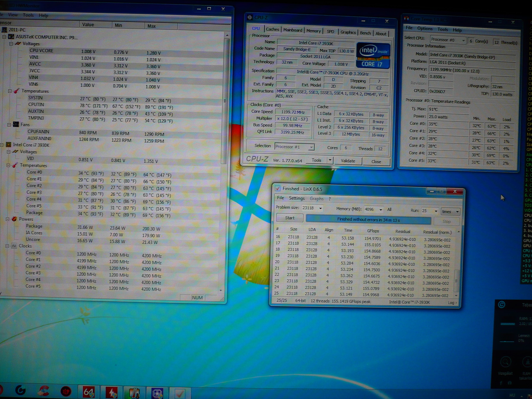
Task: Collapse the ASUSTeK COMPUTER INC. tree node
Action: point(4,37)
